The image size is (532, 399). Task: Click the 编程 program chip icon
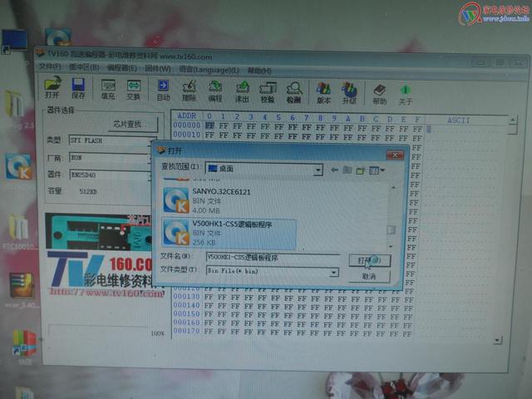[x=215, y=91]
